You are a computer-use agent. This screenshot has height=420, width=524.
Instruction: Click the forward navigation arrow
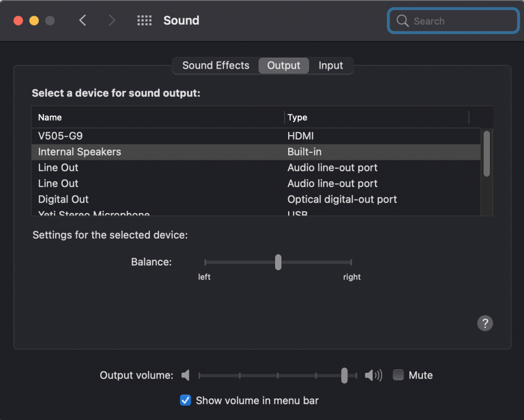click(112, 20)
